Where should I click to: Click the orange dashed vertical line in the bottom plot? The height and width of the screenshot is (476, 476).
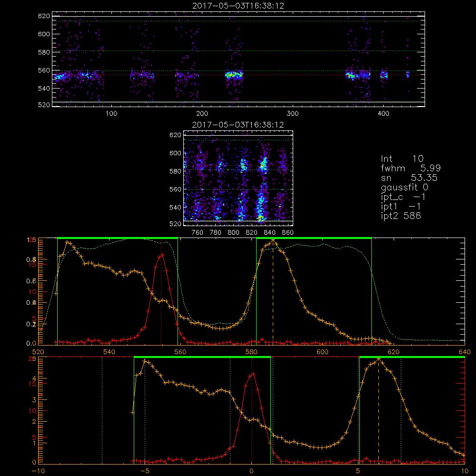(x=378, y=410)
